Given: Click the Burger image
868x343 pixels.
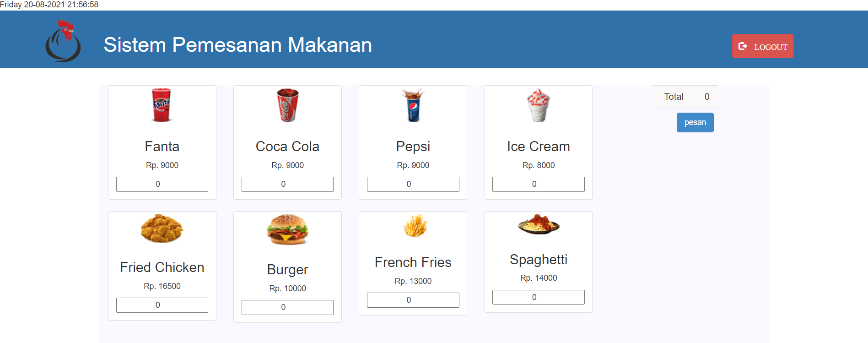Looking at the screenshot, I should [287, 230].
